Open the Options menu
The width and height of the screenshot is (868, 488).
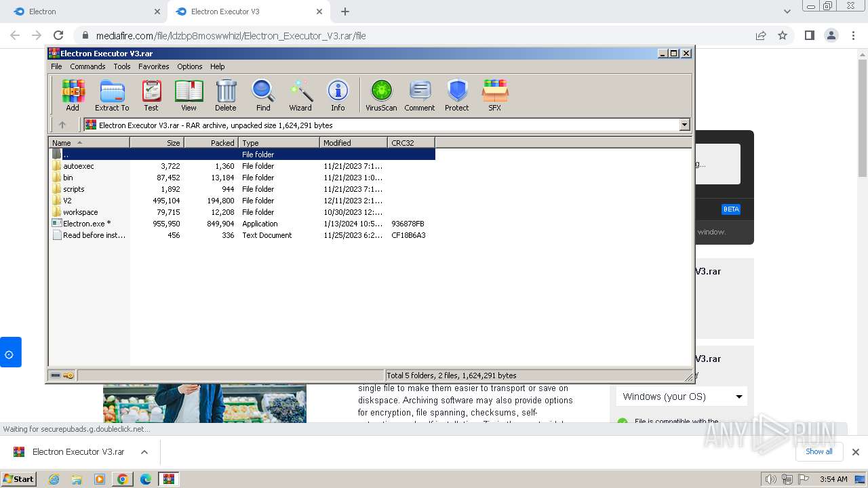190,66
